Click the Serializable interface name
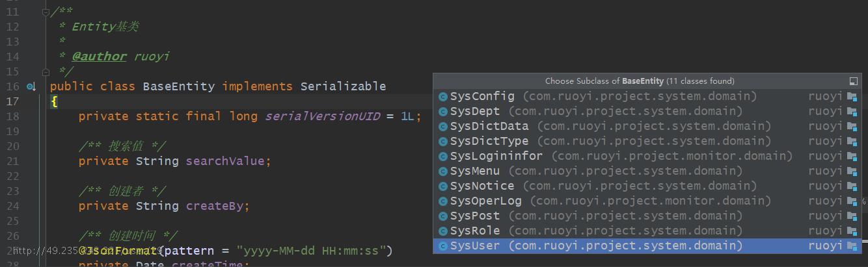Image resolution: width=868 pixels, height=267 pixels. 343,86
